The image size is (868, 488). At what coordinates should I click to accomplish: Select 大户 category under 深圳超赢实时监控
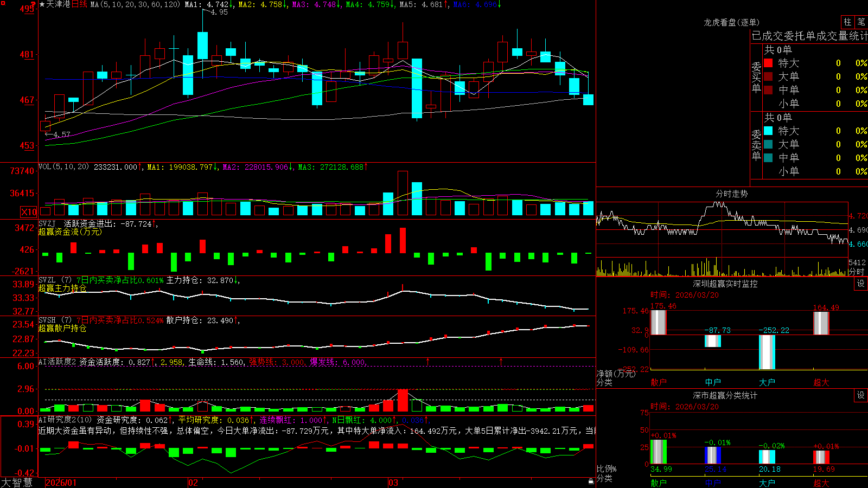pyautogui.click(x=767, y=382)
